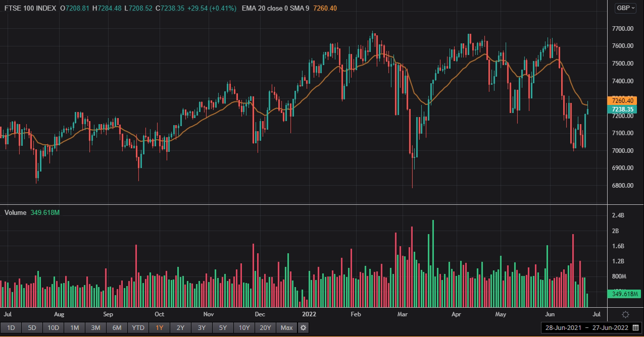Viewport: 644px width, 337px height.
Task: Click the 6800.00 price axis label
Action: coord(623,186)
